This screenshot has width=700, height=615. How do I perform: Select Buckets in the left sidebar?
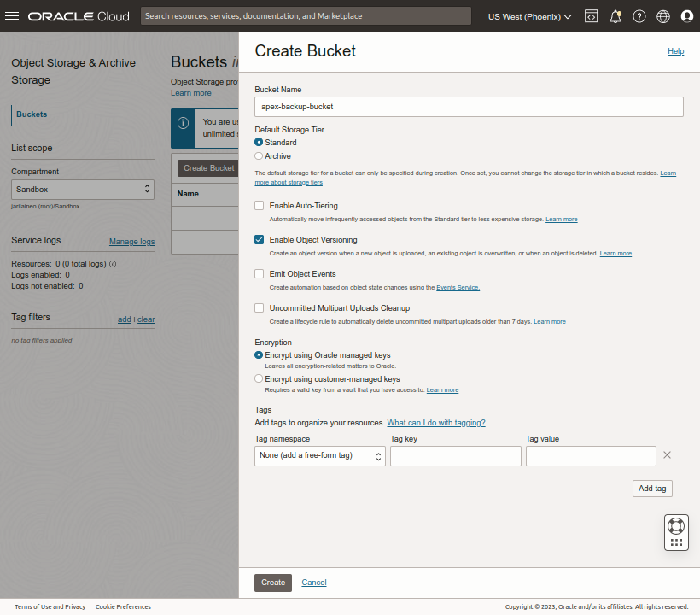pos(32,114)
